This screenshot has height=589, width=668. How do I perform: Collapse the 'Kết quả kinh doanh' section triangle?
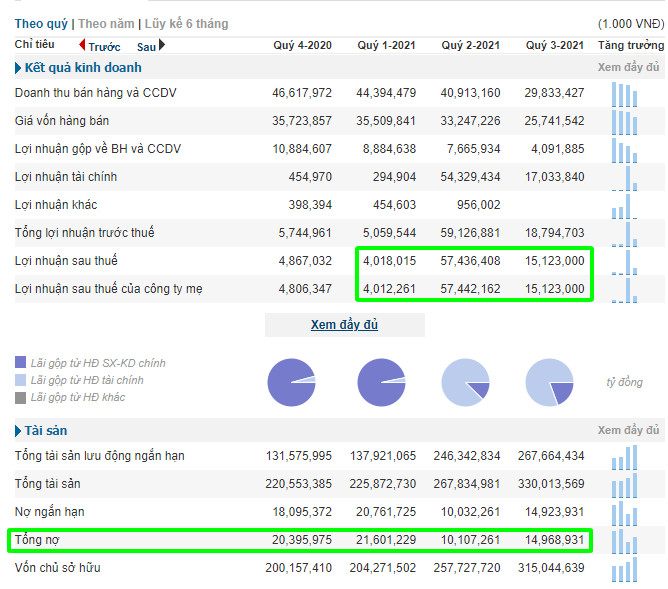click(17, 68)
